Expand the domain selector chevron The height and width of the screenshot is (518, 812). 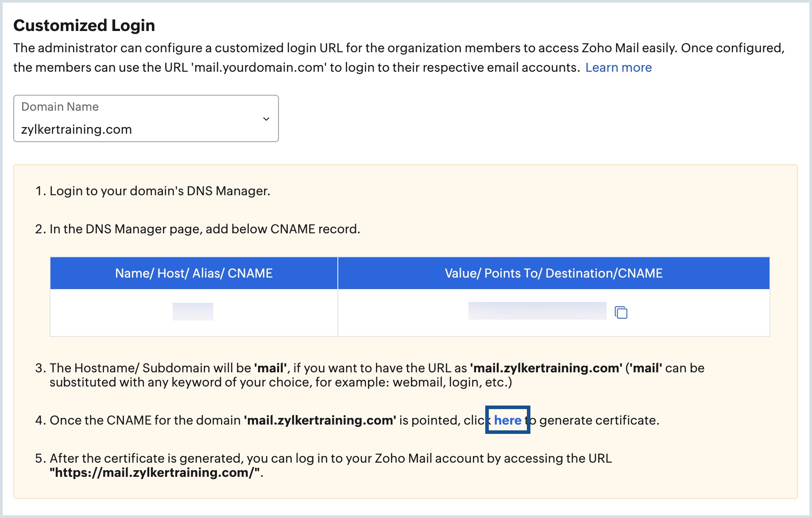266,119
